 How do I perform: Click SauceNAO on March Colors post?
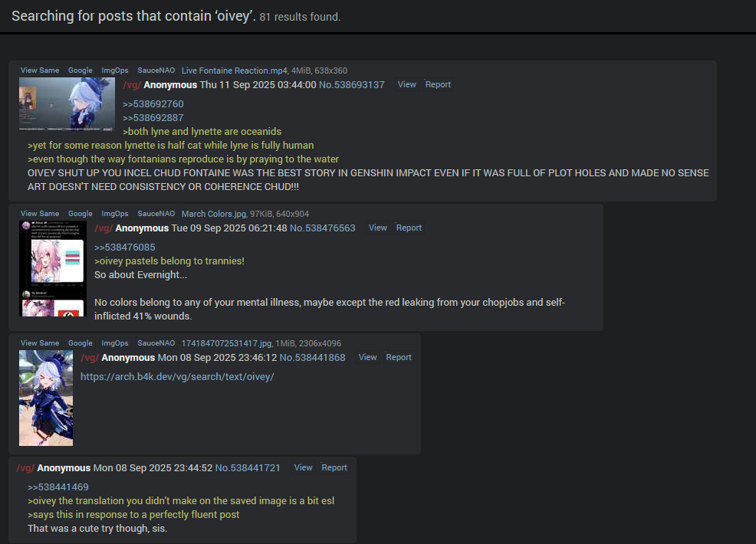pos(156,214)
